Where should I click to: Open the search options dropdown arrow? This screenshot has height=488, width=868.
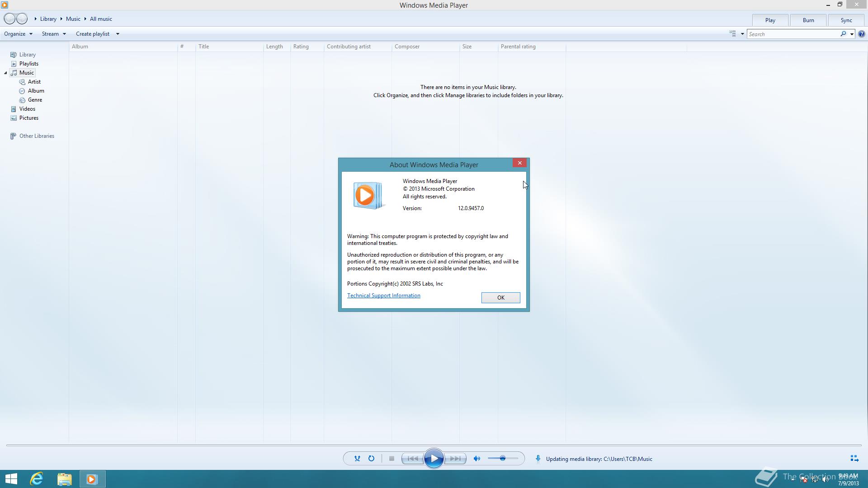[852, 34]
